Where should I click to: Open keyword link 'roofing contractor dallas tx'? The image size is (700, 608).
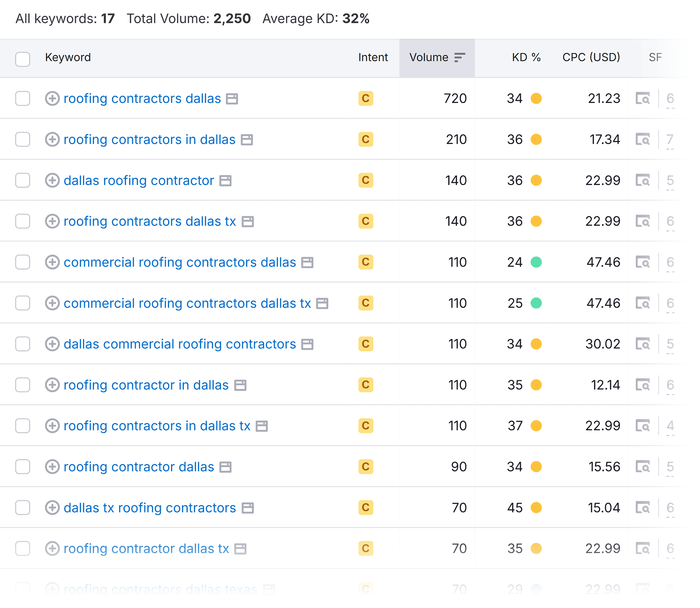click(146, 549)
